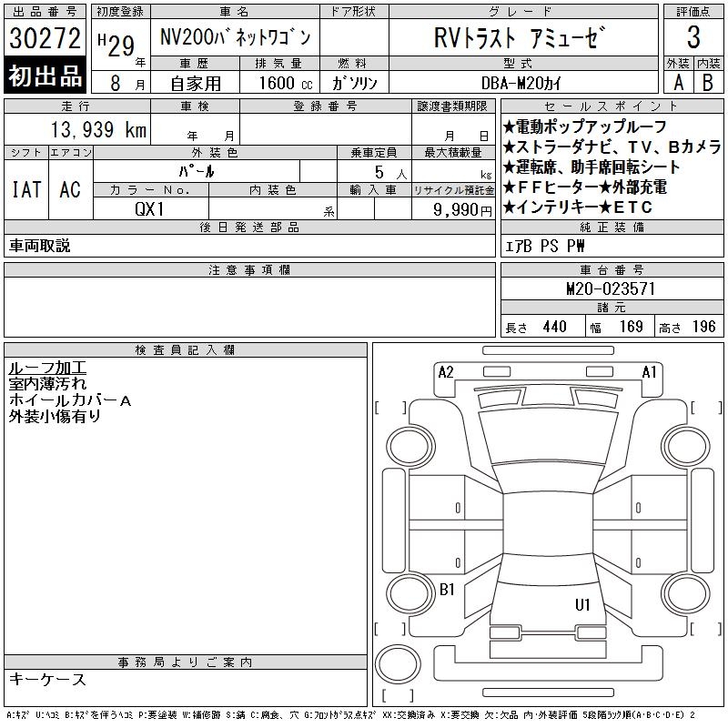
Task: Click the color number QX1
Action: coord(149,209)
